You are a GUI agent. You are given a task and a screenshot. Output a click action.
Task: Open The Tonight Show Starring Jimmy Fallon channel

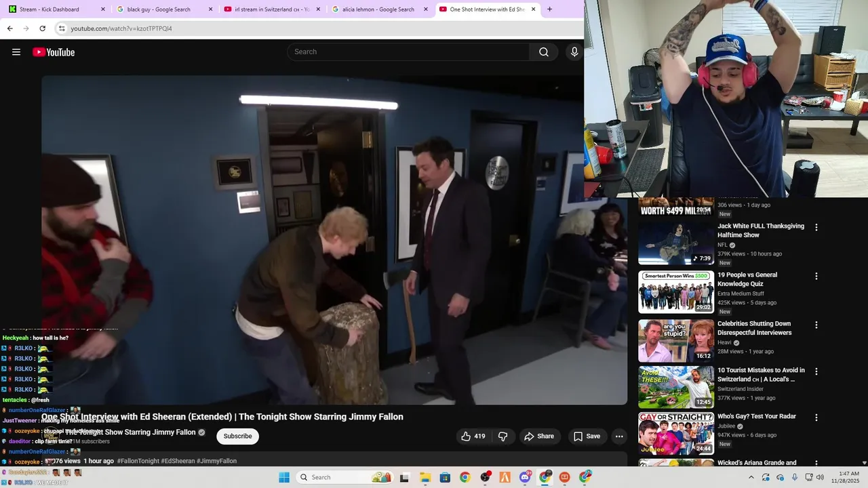click(x=131, y=432)
